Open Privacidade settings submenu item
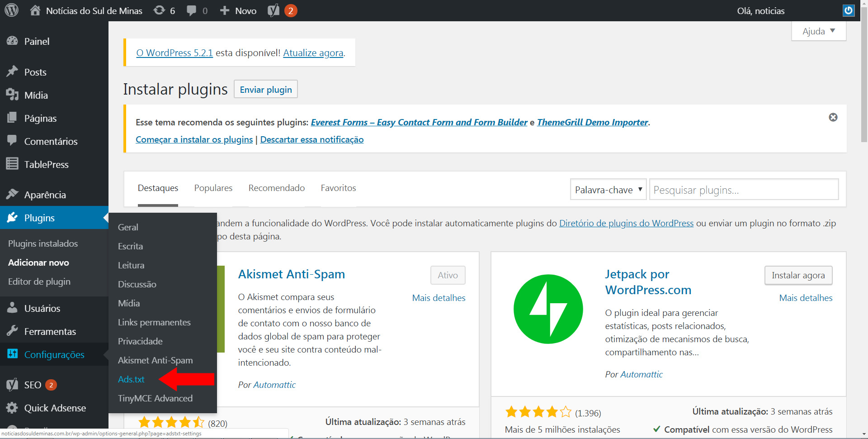The width and height of the screenshot is (868, 439). [140, 341]
